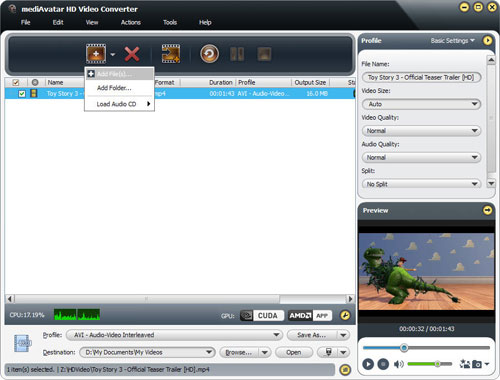Click the Browse... button
This screenshot has width=500, height=380.
point(239,352)
